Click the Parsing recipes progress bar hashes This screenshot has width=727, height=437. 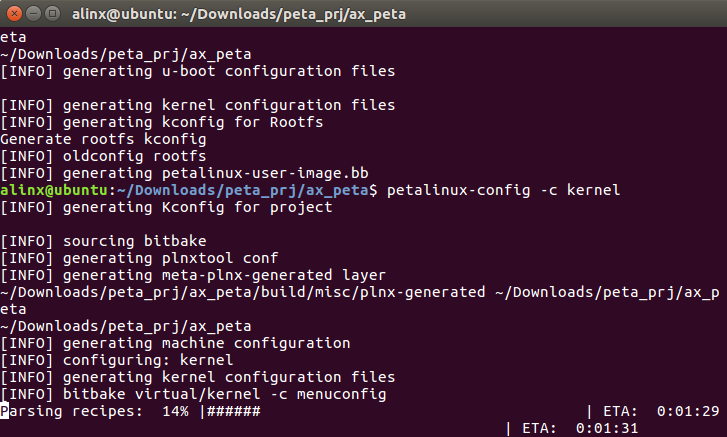[x=233, y=411]
